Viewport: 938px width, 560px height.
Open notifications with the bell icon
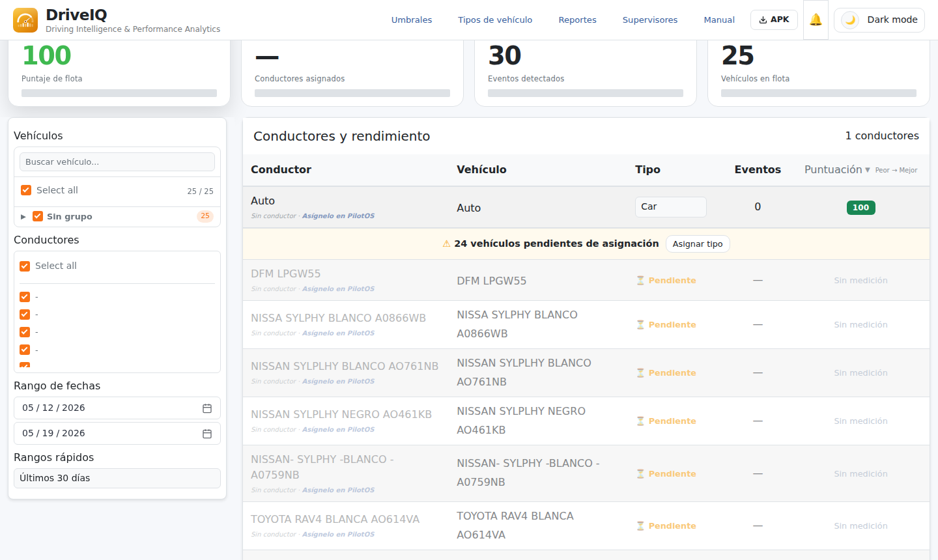(816, 20)
